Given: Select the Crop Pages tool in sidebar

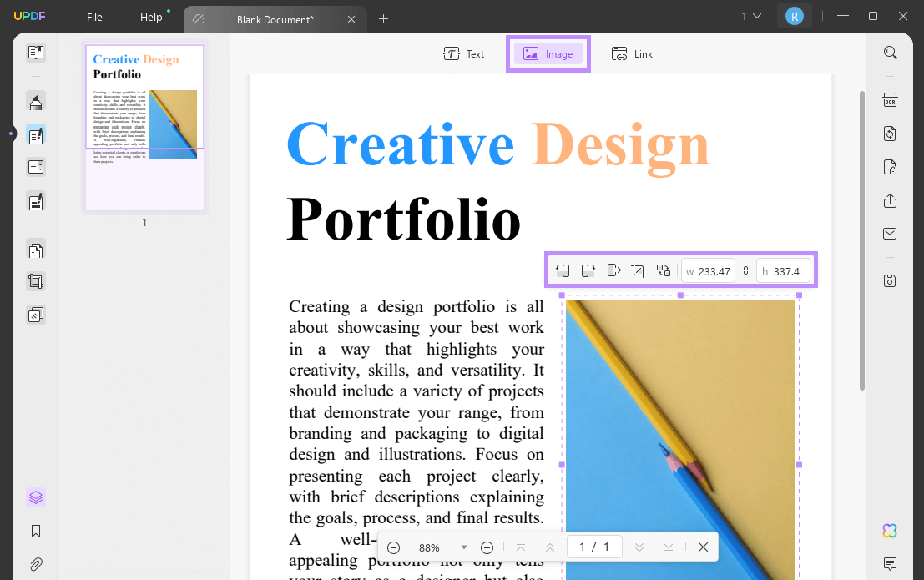Looking at the screenshot, I should tap(36, 281).
